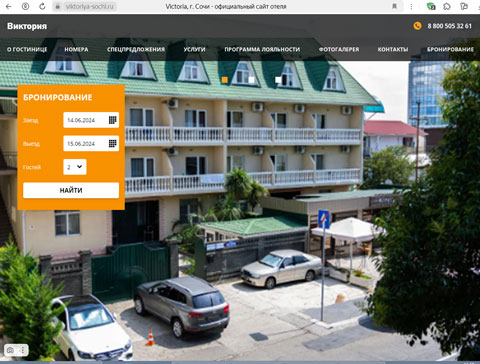The image size is (480, 364).
Task: Click the rightmost toolbar icon in browser bar
Action: click(x=464, y=6)
